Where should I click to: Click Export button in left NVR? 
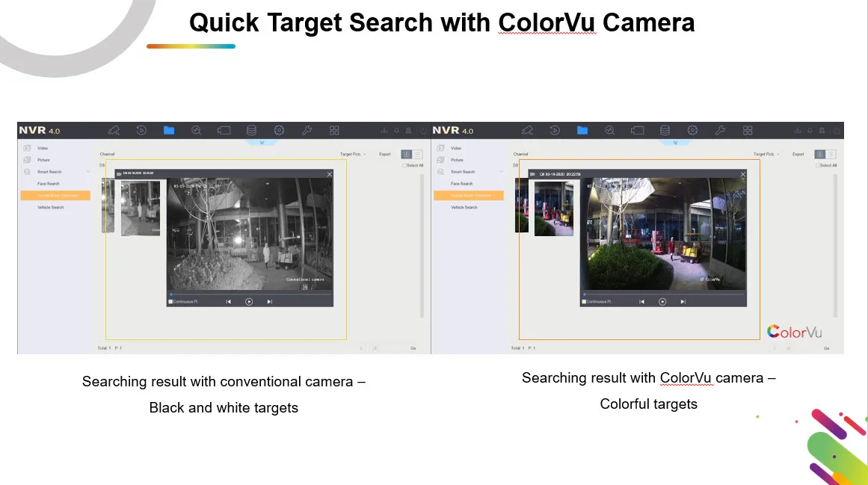tap(385, 154)
